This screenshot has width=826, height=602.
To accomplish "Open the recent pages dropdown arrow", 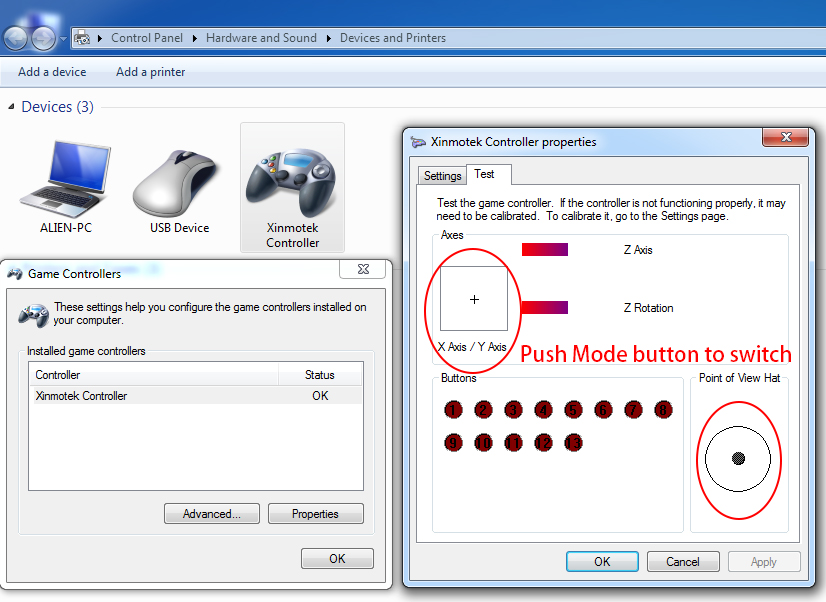I will point(63,38).
